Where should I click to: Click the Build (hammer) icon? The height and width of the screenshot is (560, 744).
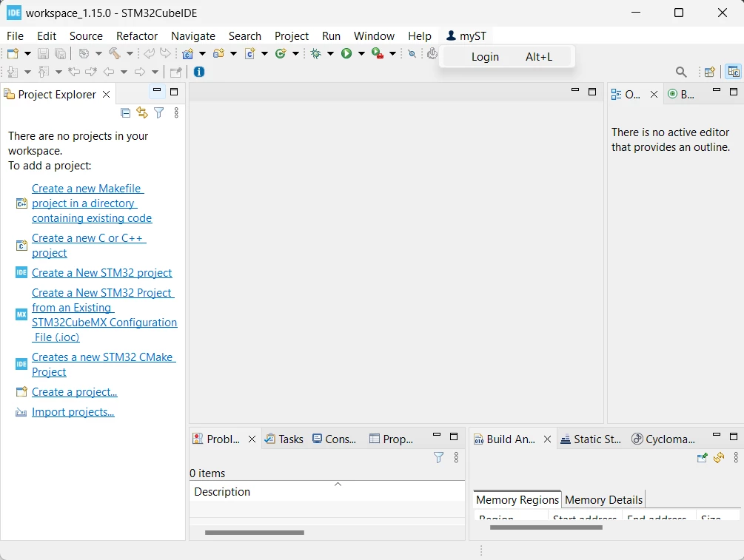[x=114, y=53]
